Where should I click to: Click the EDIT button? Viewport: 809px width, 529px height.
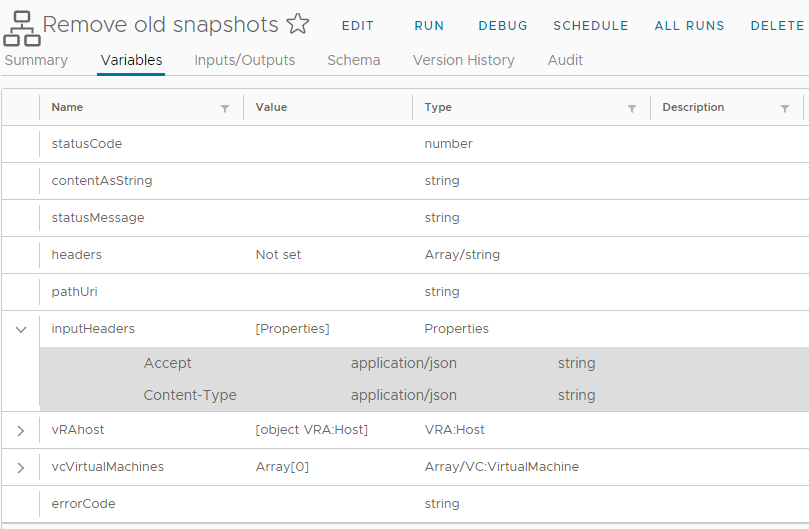tap(357, 26)
